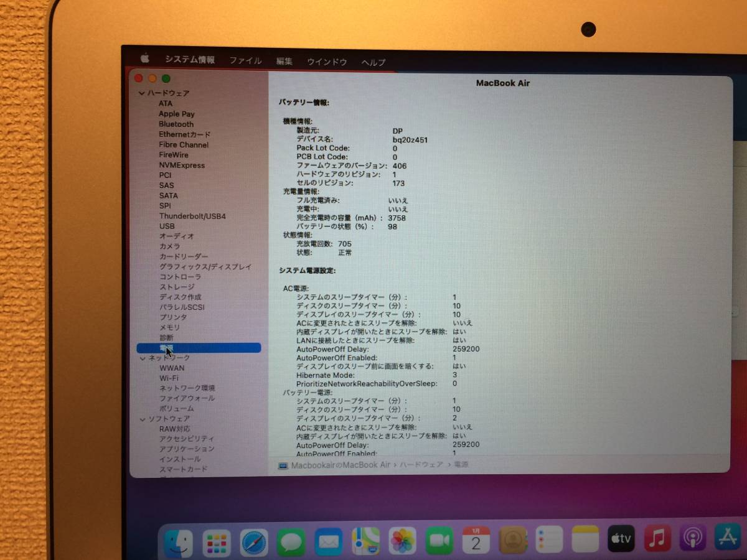Select SAS in the sidebar
Viewport: 747px width, 560px height.
coord(166,185)
